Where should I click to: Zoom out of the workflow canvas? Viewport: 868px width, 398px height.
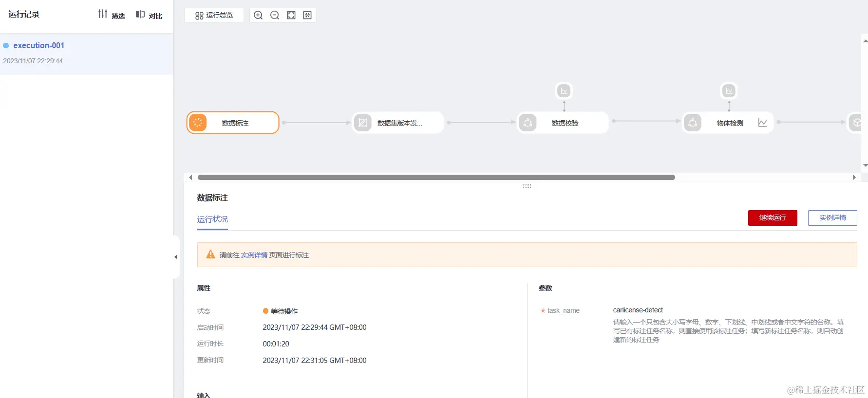[x=275, y=15]
